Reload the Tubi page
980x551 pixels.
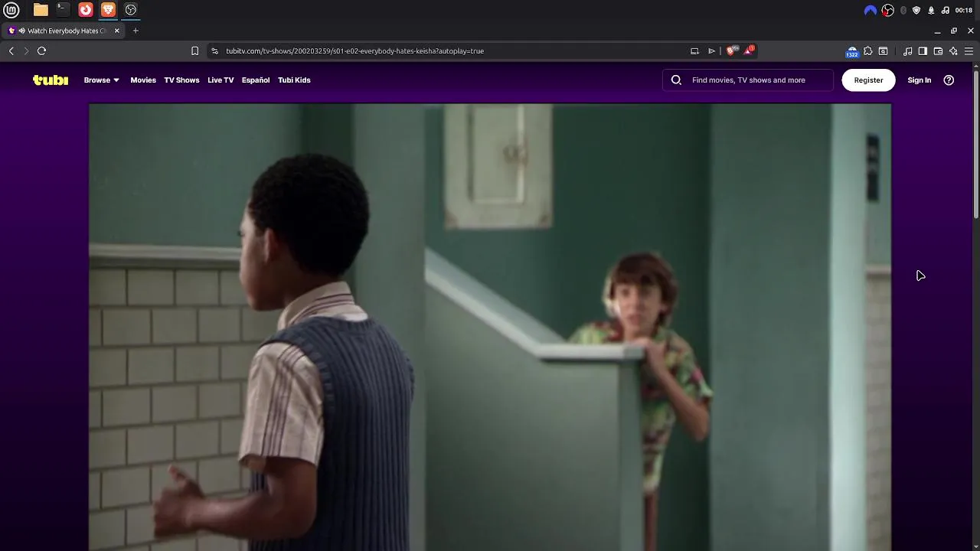tap(41, 51)
